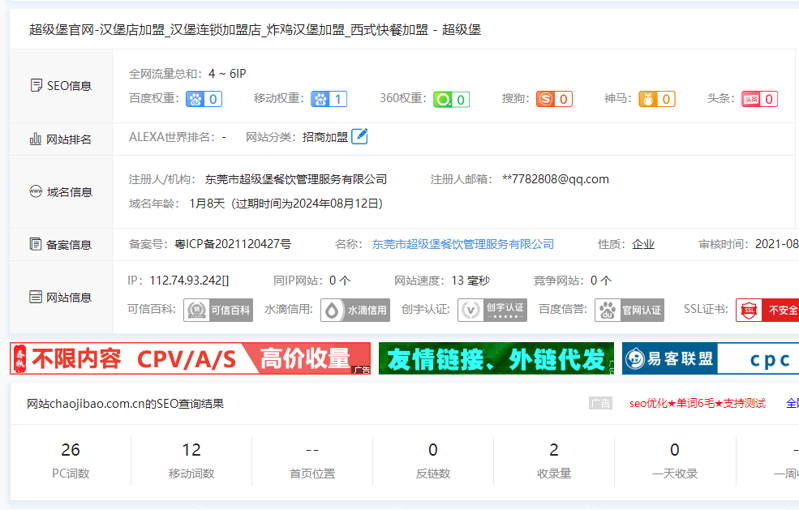Click the 360 weight badge showing 0
This screenshot has height=510, width=799.
click(451, 99)
